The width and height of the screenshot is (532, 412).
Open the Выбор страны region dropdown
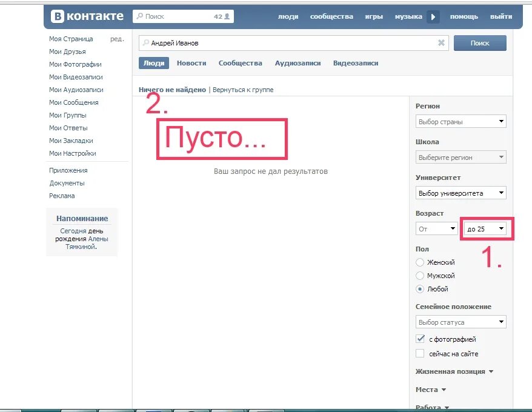click(x=461, y=122)
